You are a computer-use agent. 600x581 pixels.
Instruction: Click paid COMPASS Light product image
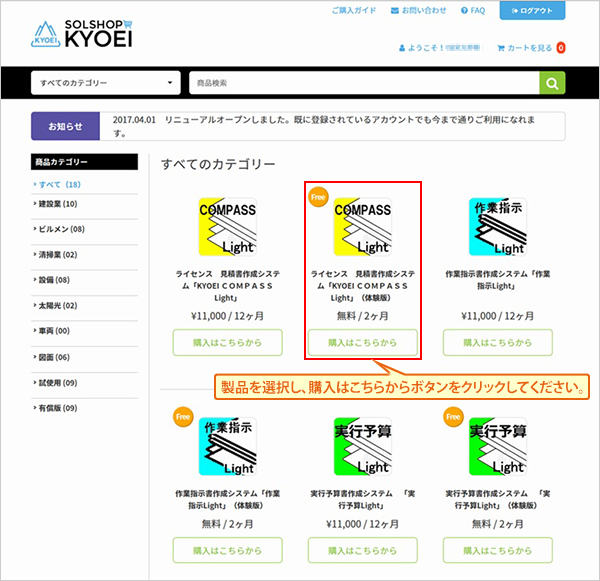pos(227,227)
